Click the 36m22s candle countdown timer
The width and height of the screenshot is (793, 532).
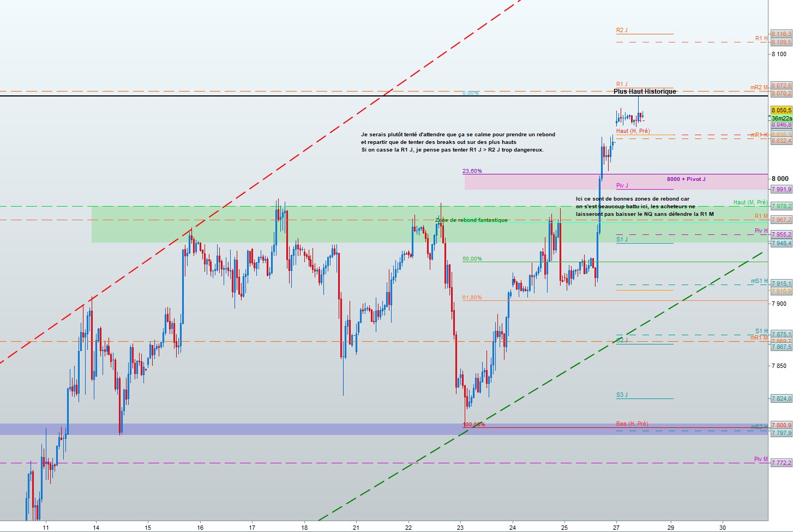click(x=782, y=118)
